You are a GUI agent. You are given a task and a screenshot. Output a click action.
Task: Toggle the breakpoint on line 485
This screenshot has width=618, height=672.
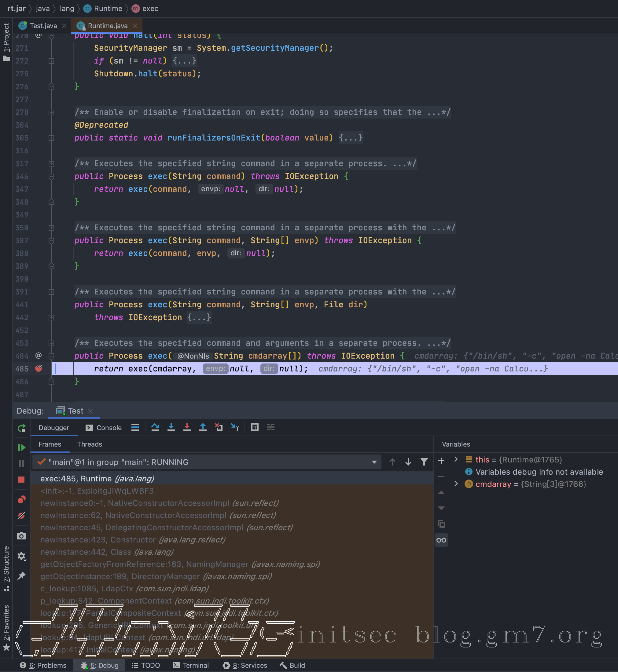(39, 369)
